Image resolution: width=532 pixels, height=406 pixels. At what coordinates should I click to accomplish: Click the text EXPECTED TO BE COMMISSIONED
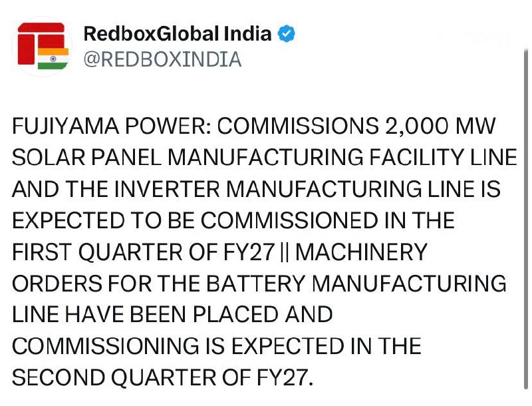click(195, 220)
